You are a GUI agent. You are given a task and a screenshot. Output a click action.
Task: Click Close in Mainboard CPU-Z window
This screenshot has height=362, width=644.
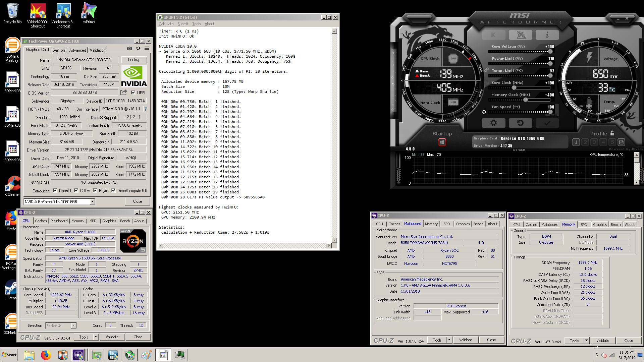click(x=491, y=340)
